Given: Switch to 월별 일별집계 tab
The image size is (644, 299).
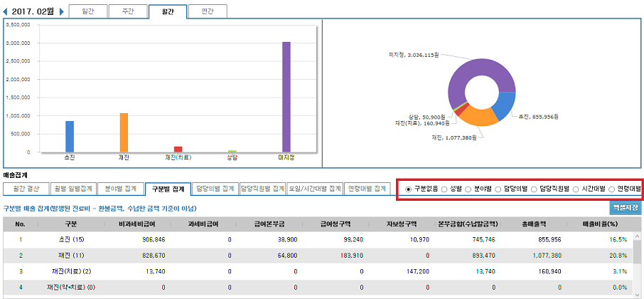Looking at the screenshot, I should click(72, 189).
